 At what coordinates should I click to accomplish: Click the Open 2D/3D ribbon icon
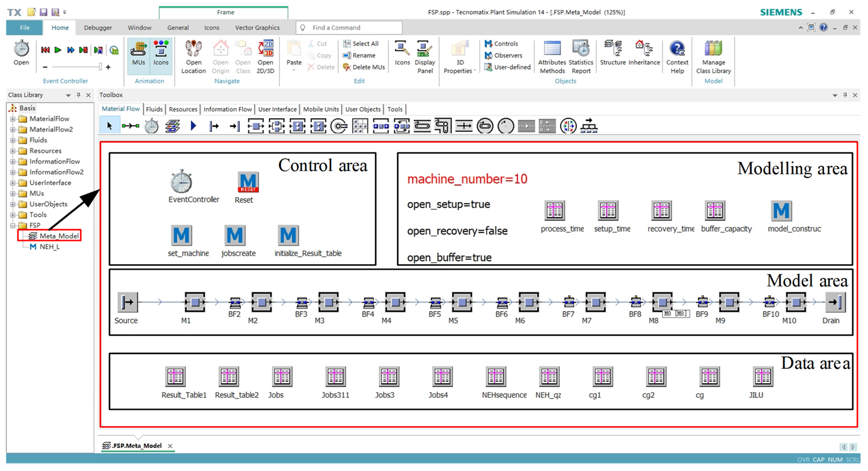click(x=266, y=49)
